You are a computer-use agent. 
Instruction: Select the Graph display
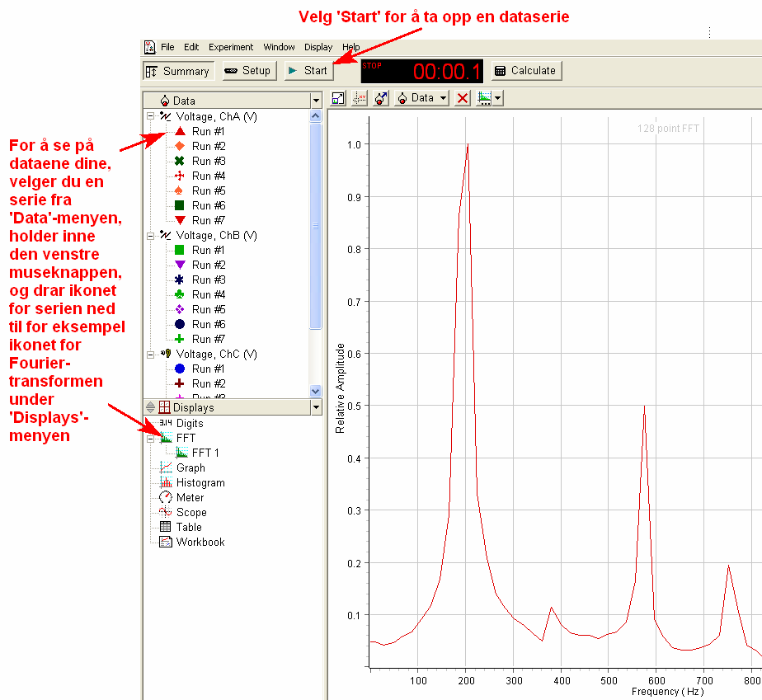click(x=182, y=467)
